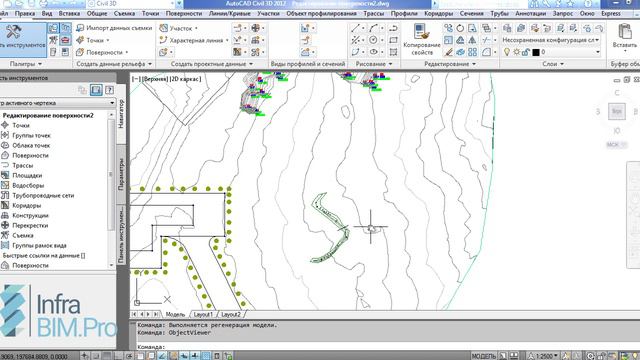
Task: Click the Parcel creation icon
Action: point(164,28)
